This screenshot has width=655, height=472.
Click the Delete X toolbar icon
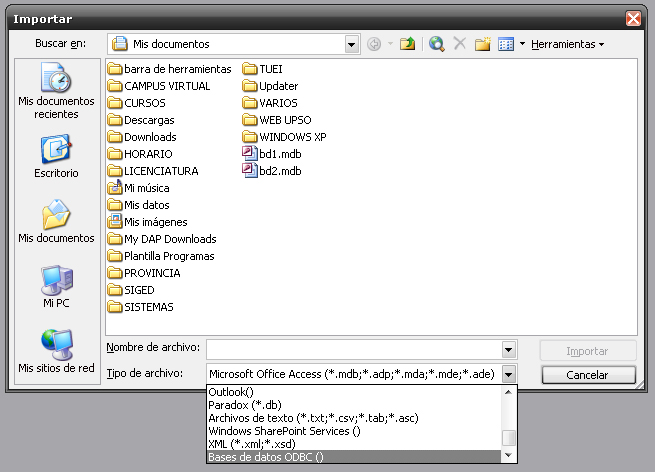(x=460, y=43)
